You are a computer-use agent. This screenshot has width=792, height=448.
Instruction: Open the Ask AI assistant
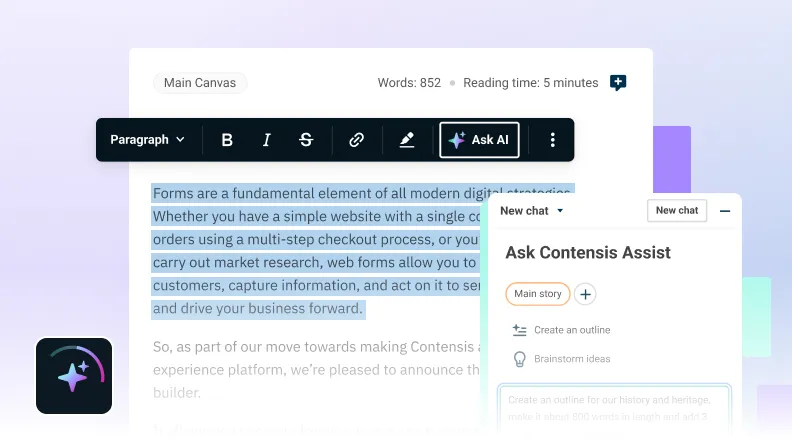[479, 140]
